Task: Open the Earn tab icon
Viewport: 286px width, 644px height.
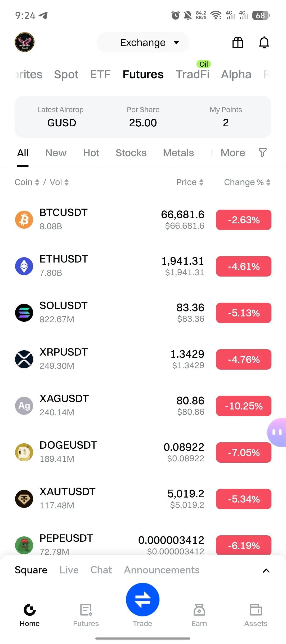Action: (199, 610)
